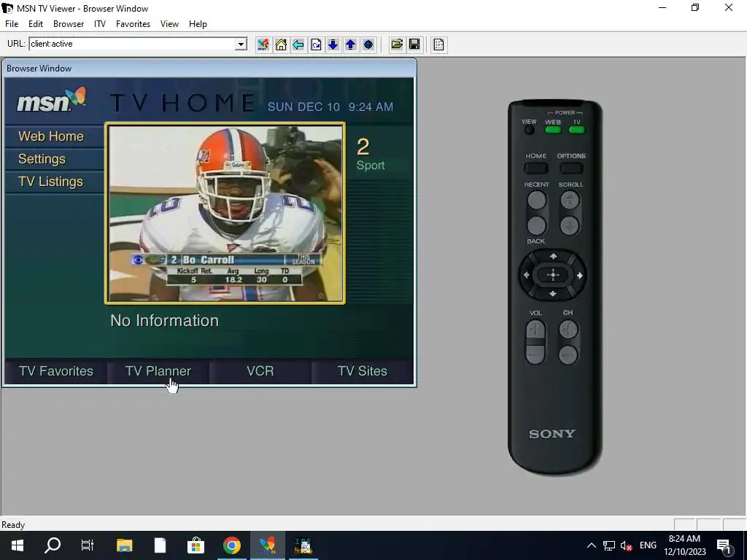Click the remote D-pad right arrow
747x560 pixels.
580,275
